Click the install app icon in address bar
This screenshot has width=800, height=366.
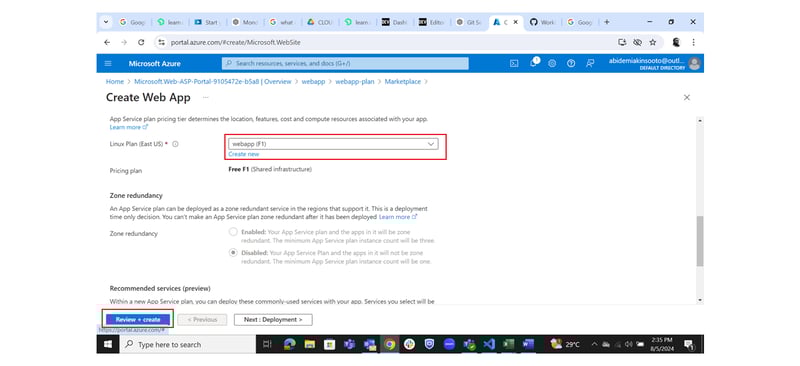pos(622,42)
